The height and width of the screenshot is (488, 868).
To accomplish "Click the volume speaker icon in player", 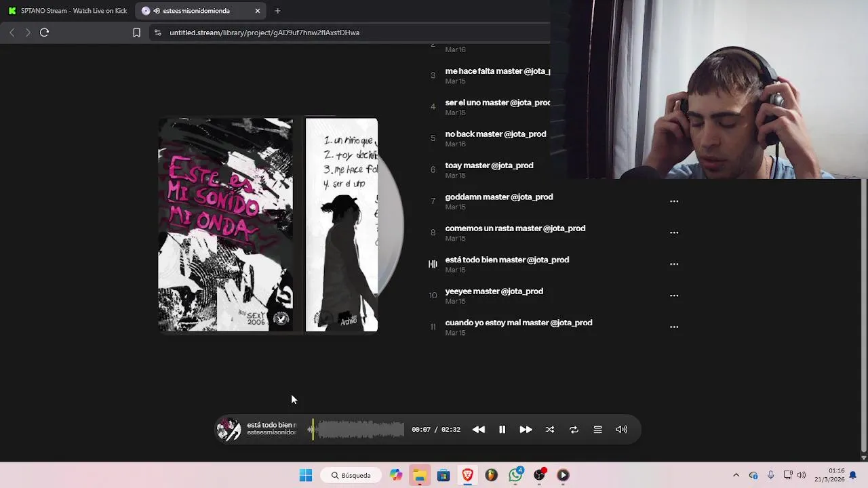I will pyautogui.click(x=621, y=430).
